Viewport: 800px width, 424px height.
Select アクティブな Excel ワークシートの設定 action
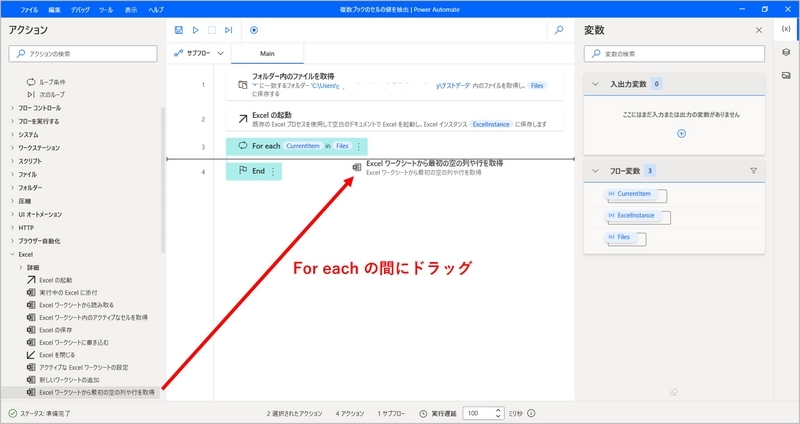(x=78, y=367)
